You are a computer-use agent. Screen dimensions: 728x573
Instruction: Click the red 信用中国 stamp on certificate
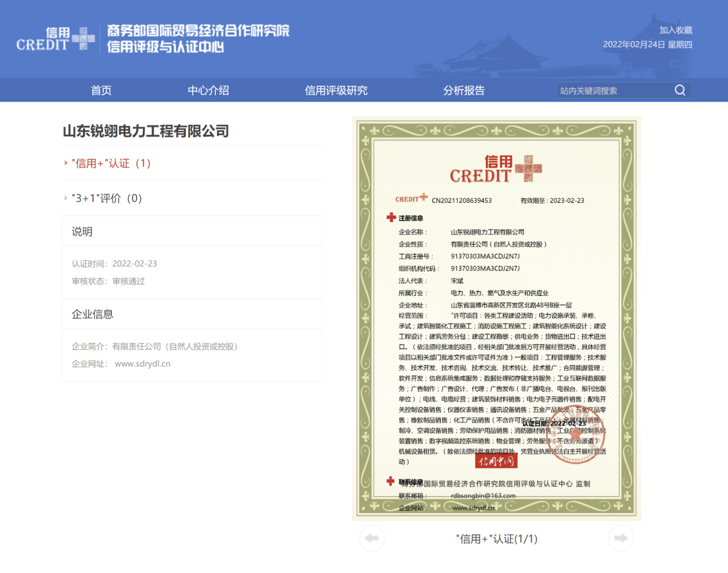(496, 460)
